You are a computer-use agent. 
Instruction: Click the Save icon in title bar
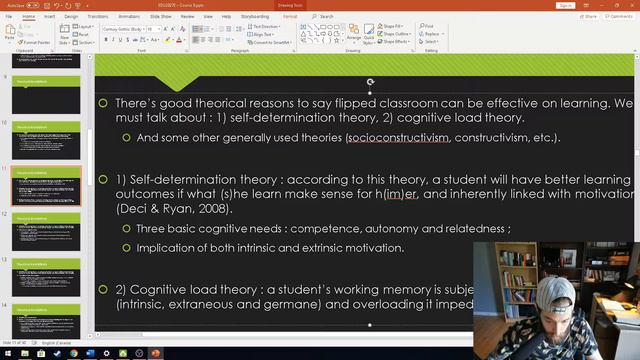(x=47, y=6)
